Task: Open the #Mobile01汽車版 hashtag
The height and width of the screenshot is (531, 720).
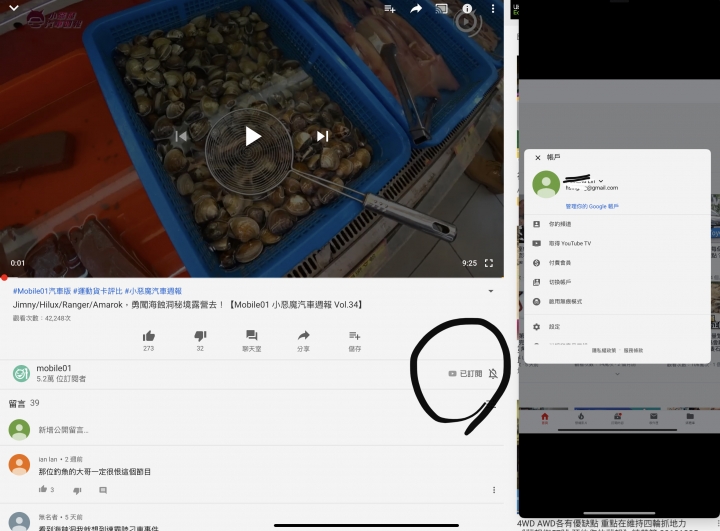Action: pyautogui.click(x=42, y=291)
